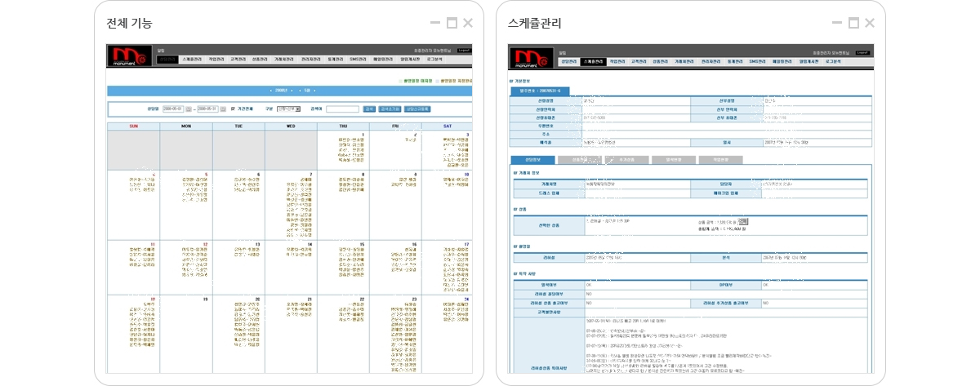Go to next month after 5월
This screenshot has height=386, width=980.
coord(314,91)
